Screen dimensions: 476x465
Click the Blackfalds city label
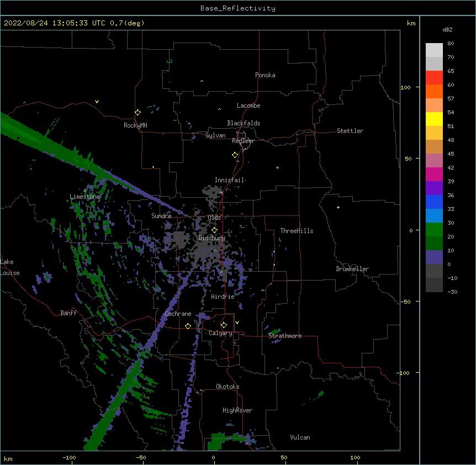244,123
